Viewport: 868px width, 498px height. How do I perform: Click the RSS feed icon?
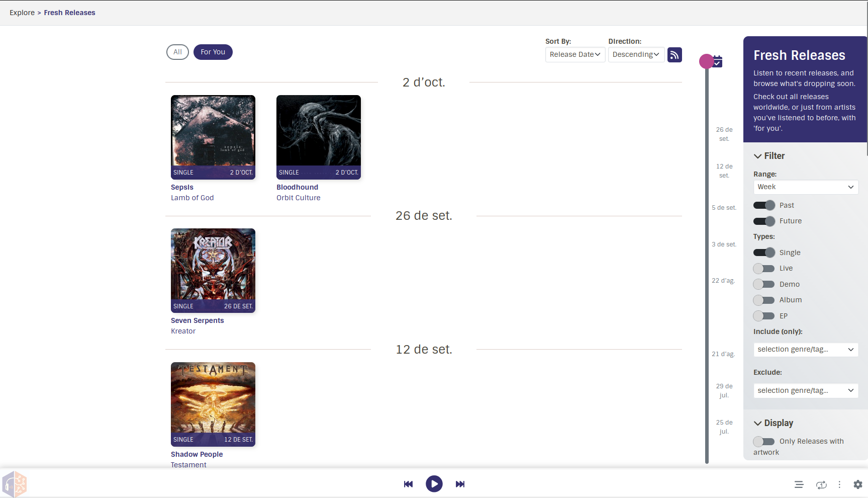pos(674,55)
